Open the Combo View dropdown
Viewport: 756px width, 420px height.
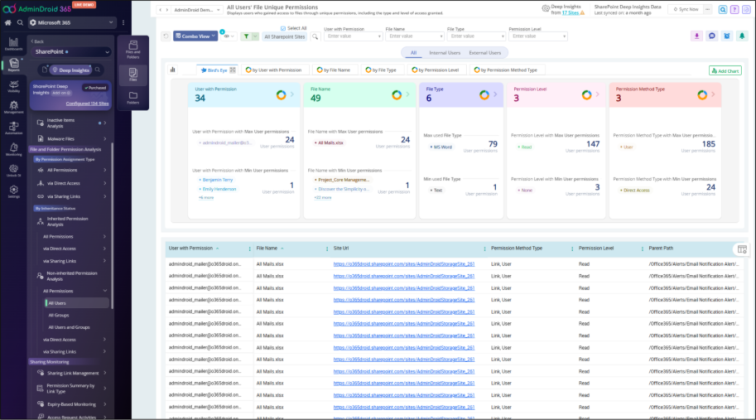tap(195, 36)
